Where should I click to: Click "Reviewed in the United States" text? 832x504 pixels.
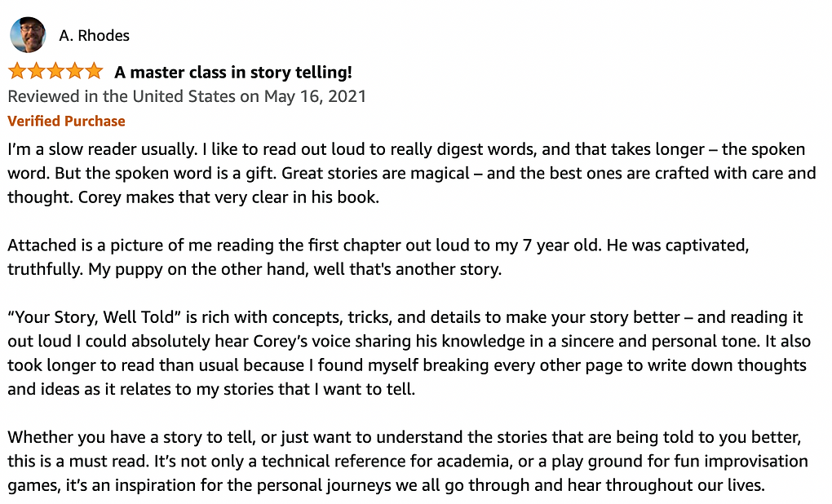122,96
